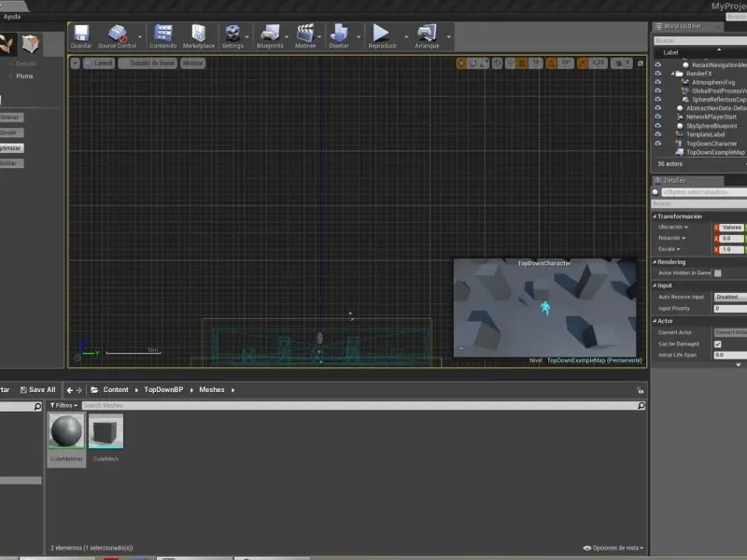Screen dimensions: 747x560
Task: Select the translate gizmo tool in viewport
Action: tap(461, 63)
